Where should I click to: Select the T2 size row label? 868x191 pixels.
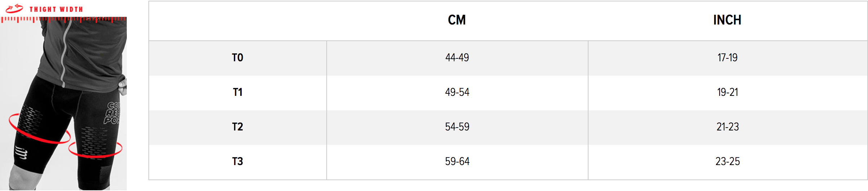237,127
